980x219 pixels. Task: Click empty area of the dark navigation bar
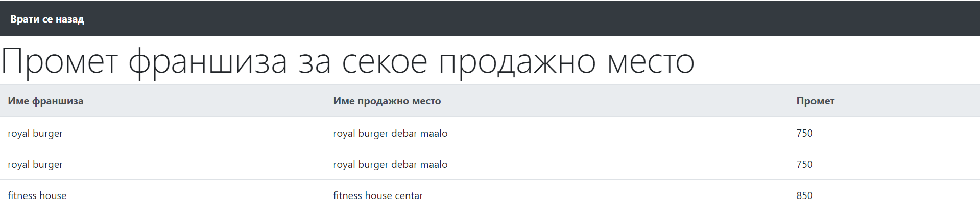click(511, 19)
